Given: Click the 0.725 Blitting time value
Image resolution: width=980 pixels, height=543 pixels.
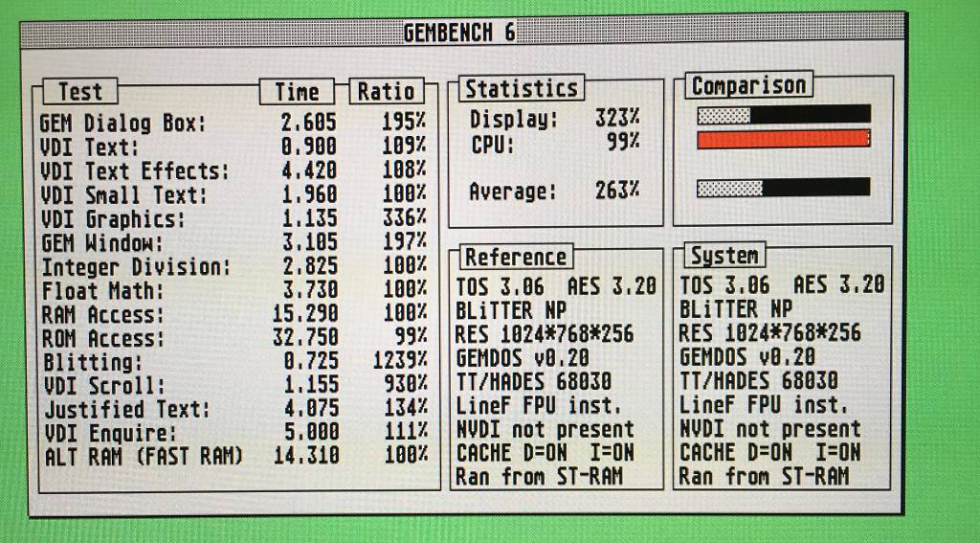Looking at the screenshot, I should click(x=311, y=361).
